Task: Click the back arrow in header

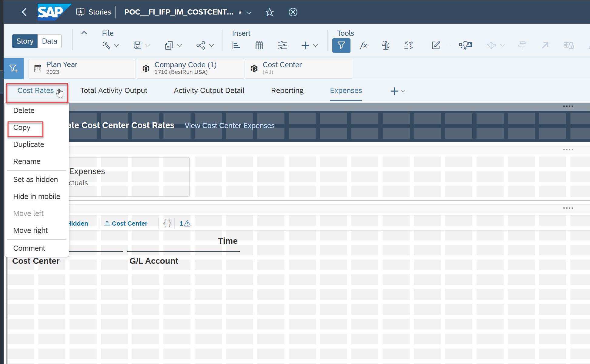Action: click(24, 12)
